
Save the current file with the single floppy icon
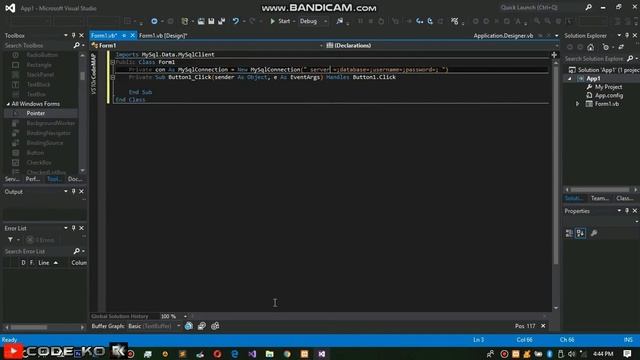pos(211,21)
